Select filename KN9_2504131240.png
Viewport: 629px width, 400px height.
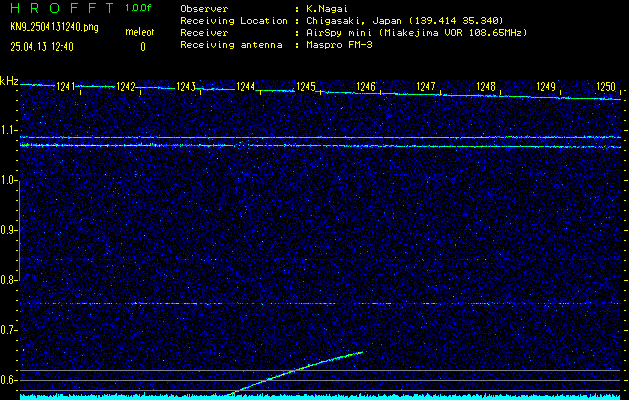54,27
